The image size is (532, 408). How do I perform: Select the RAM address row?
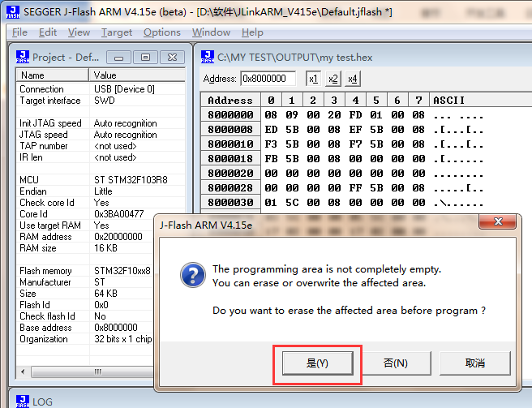(85, 237)
